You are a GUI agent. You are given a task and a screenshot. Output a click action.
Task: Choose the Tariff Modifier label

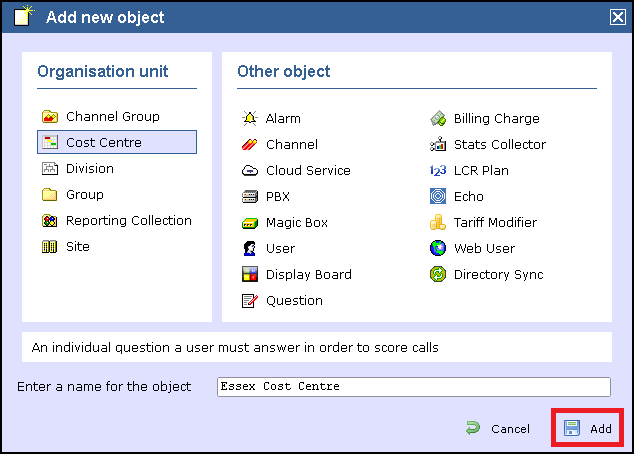click(495, 222)
